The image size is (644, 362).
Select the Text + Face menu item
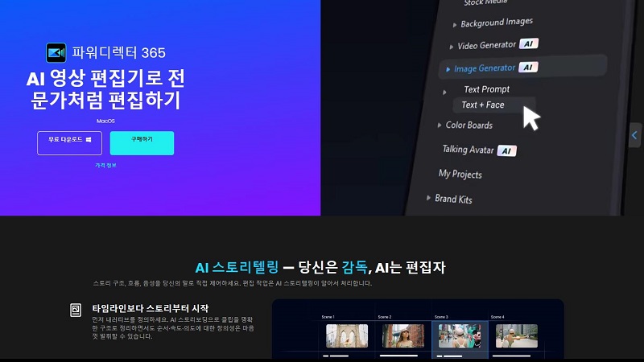(x=493, y=105)
